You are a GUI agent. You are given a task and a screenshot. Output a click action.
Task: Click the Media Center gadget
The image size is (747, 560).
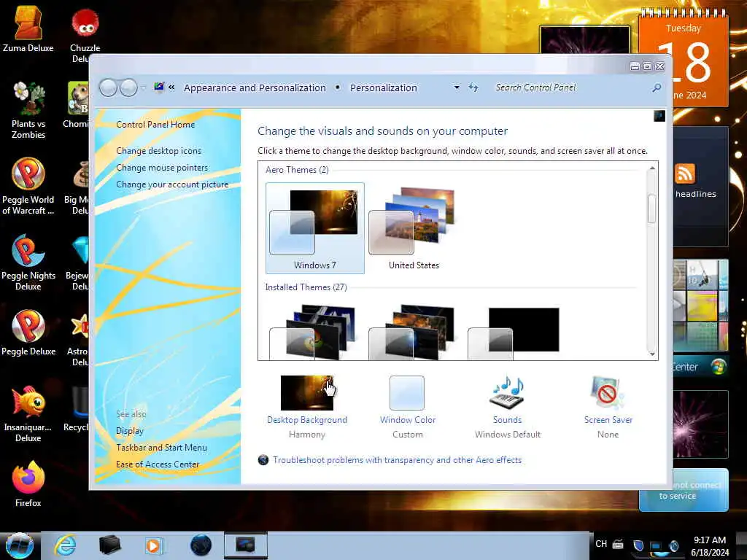pos(700,367)
